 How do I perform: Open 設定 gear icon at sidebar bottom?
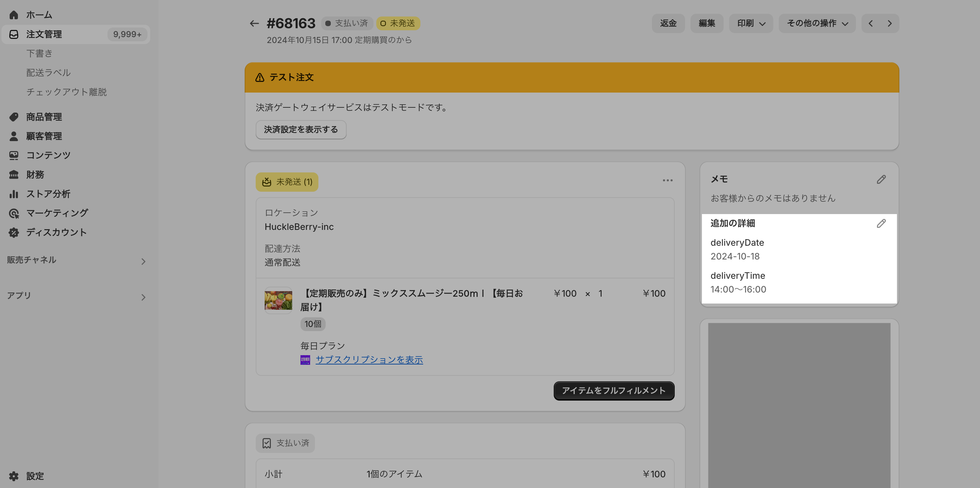14,476
